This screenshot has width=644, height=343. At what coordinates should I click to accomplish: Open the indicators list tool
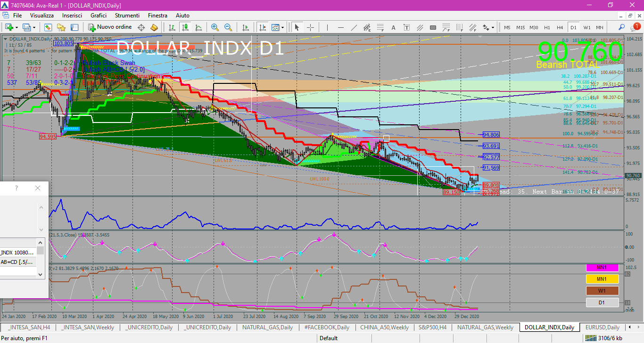click(275, 27)
